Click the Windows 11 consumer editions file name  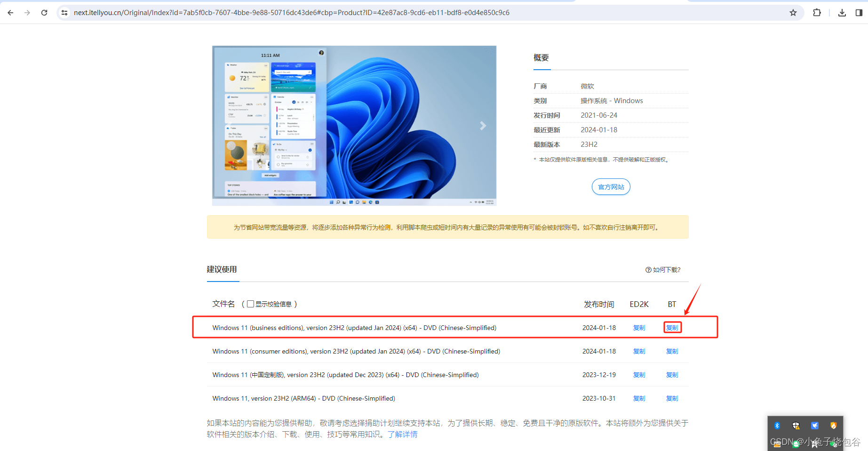[x=356, y=351]
